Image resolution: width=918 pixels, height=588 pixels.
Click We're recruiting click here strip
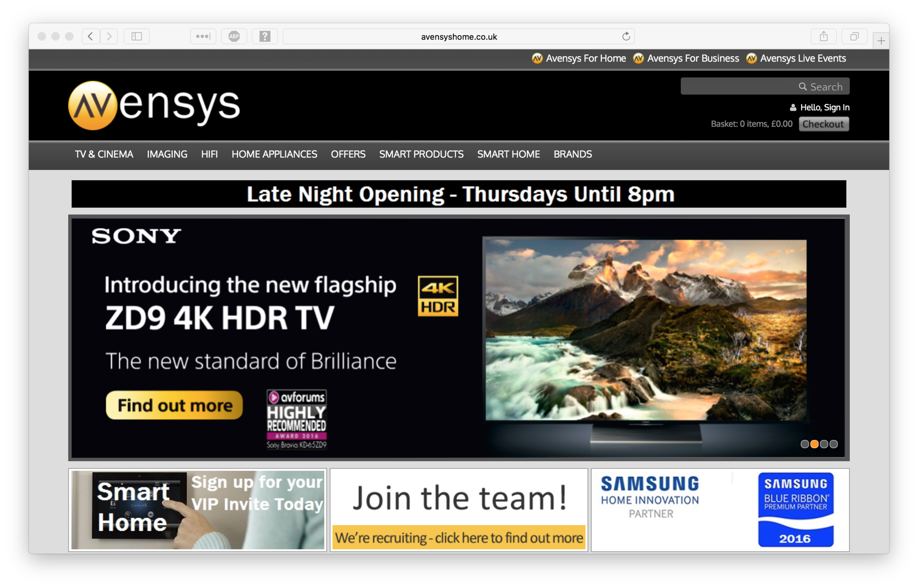[459, 538]
